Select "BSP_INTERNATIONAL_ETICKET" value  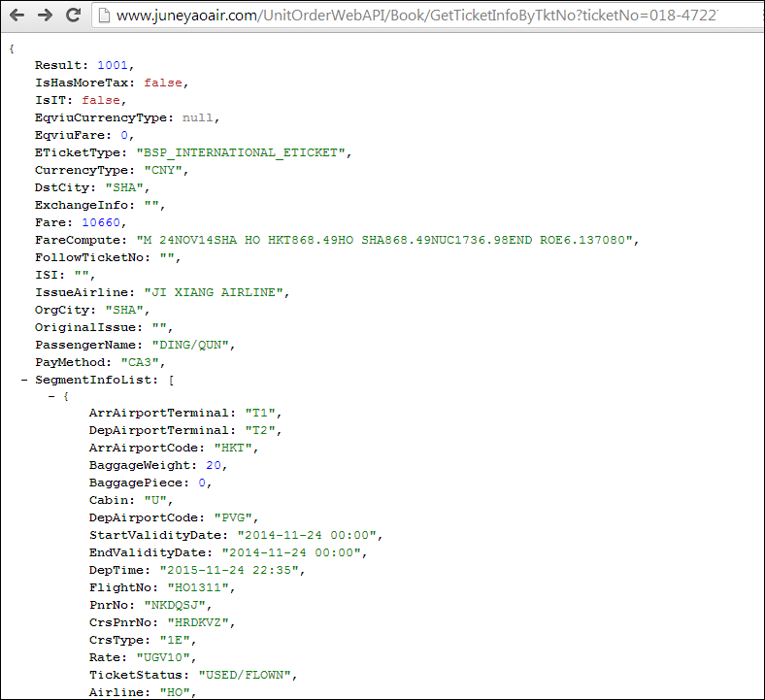pos(241,152)
